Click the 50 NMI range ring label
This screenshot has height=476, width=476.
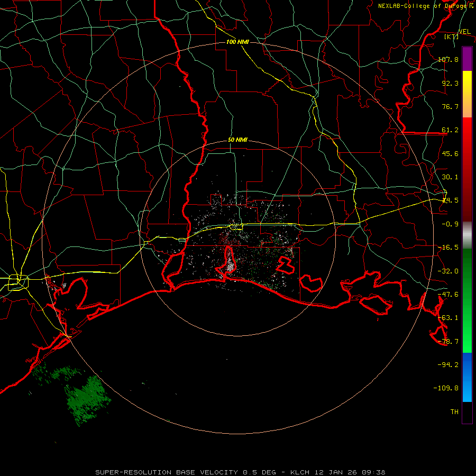coord(237,140)
